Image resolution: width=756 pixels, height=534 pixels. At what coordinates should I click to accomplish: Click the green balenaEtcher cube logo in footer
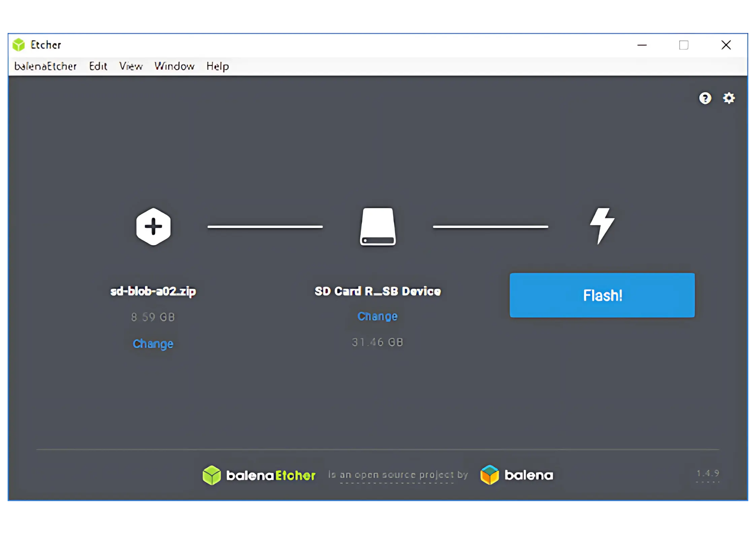[x=211, y=475]
